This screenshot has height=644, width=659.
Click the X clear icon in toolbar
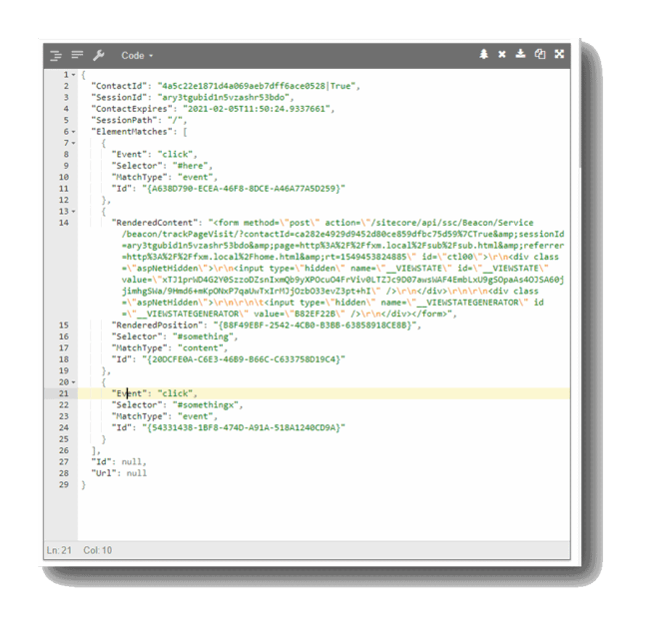[502, 55]
